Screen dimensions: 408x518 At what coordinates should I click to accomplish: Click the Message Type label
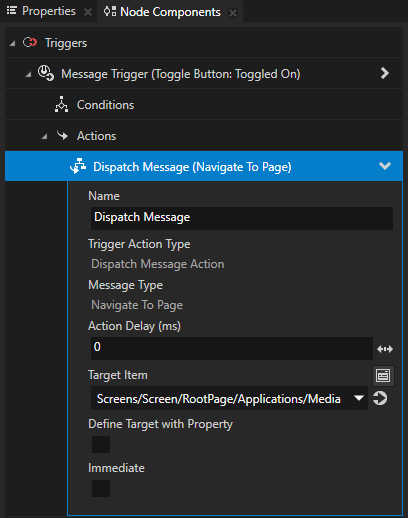point(125,285)
